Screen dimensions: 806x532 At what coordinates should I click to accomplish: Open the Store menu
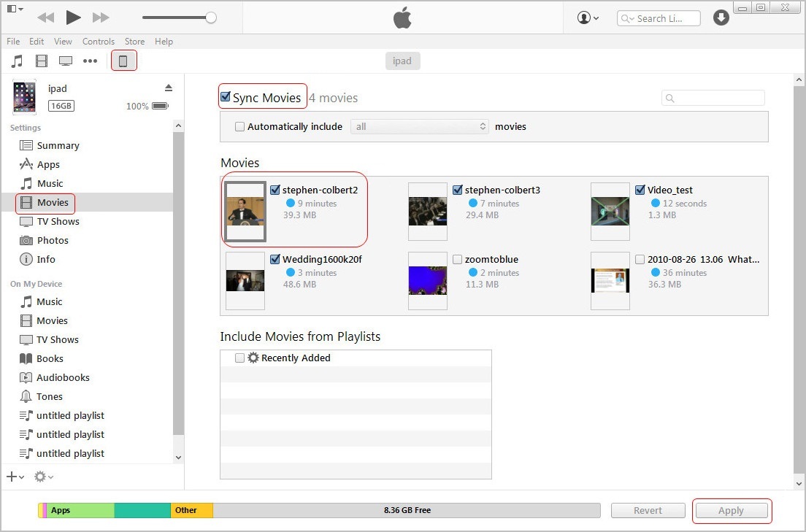(x=134, y=42)
